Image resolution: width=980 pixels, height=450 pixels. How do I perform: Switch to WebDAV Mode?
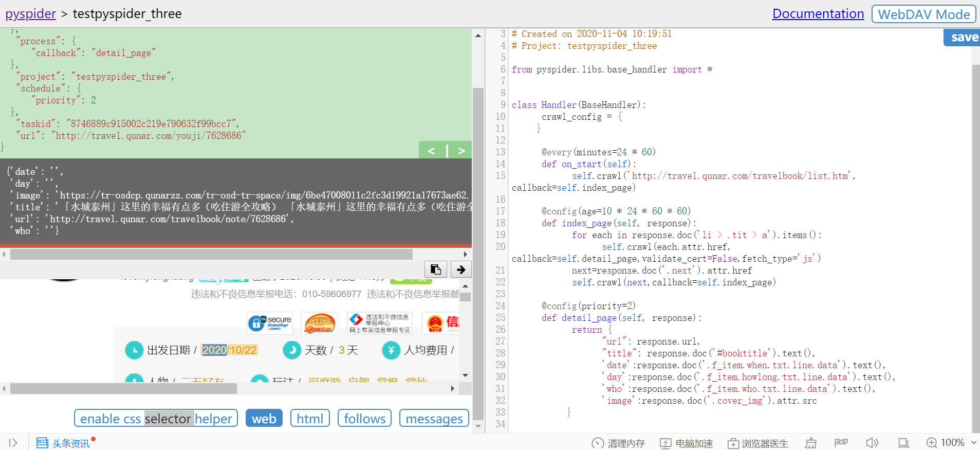(923, 14)
